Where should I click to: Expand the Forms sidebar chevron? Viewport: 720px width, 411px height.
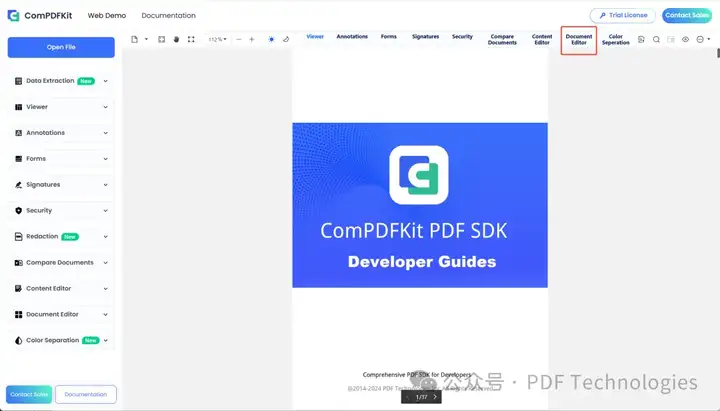[106, 159]
